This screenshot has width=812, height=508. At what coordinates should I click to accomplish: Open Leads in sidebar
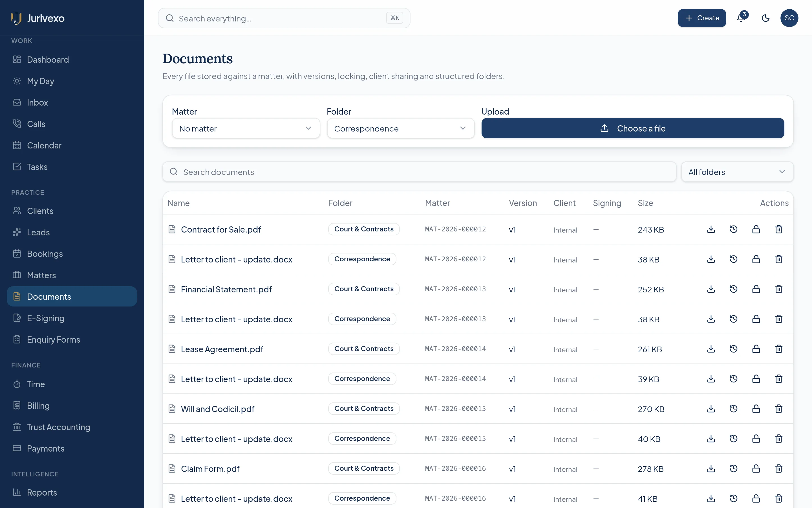(72, 232)
